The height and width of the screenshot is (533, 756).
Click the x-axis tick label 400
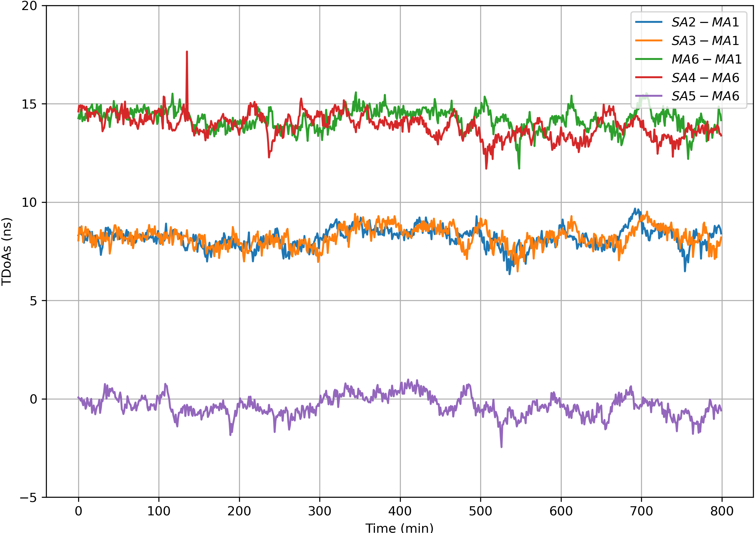[x=400, y=511]
